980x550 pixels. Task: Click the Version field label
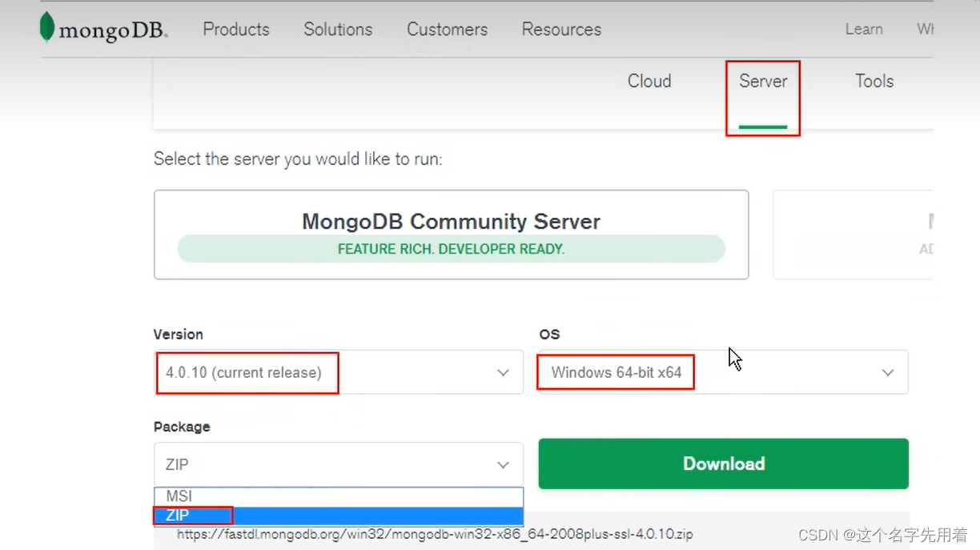coord(178,335)
